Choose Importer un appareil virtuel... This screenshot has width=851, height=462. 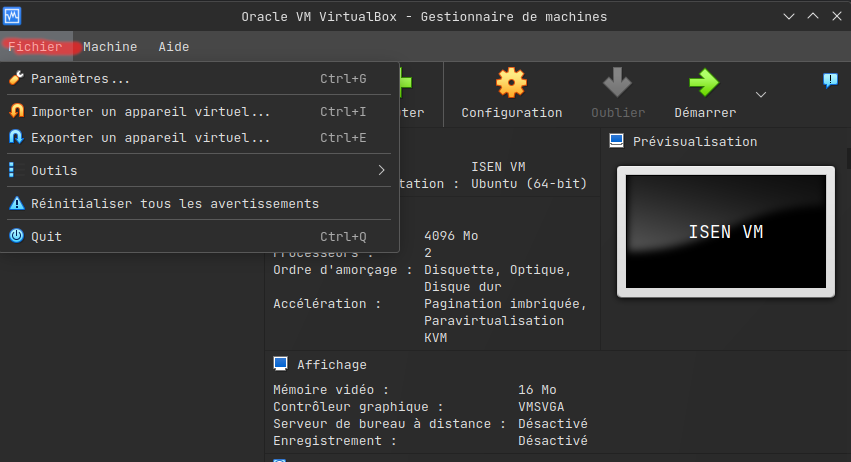(x=199, y=111)
